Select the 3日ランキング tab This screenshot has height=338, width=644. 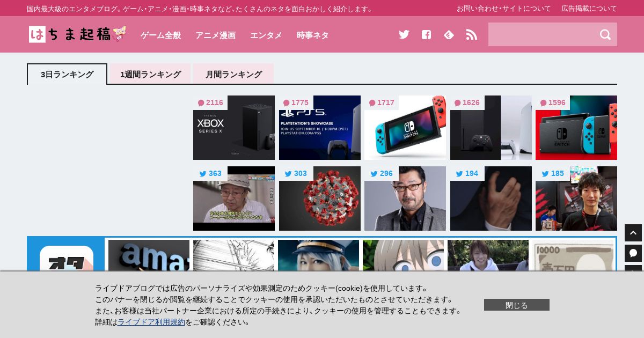point(67,74)
